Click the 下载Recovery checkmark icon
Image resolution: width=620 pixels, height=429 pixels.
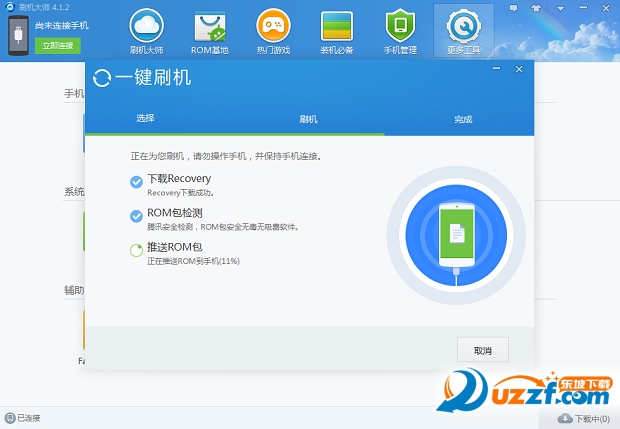[136, 182]
